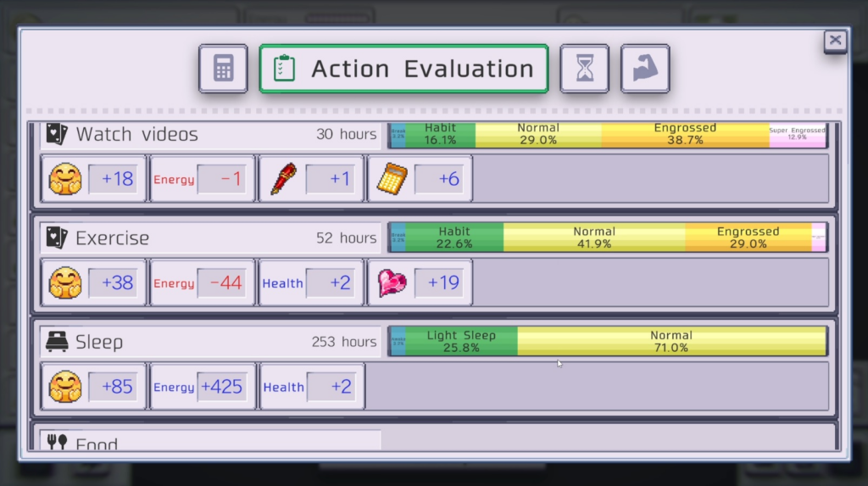The width and height of the screenshot is (868, 486).
Task: Click the '253 hours' value
Action: pos(344,342)
